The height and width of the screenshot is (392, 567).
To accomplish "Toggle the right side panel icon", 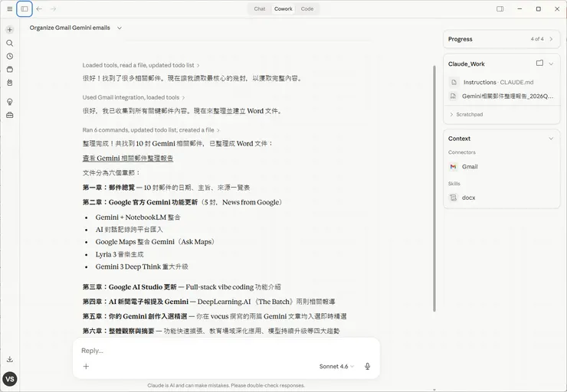I will pyautogui.click(x=500, y=9).
